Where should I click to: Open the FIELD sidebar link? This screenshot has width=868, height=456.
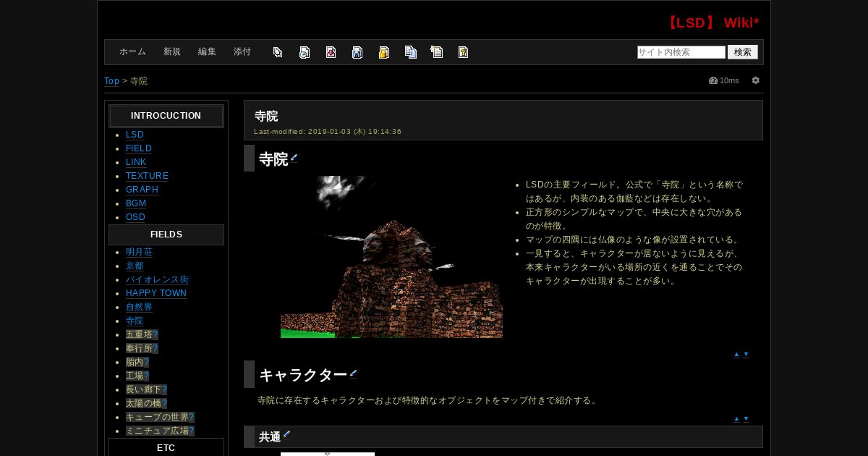tap(139, 148)
